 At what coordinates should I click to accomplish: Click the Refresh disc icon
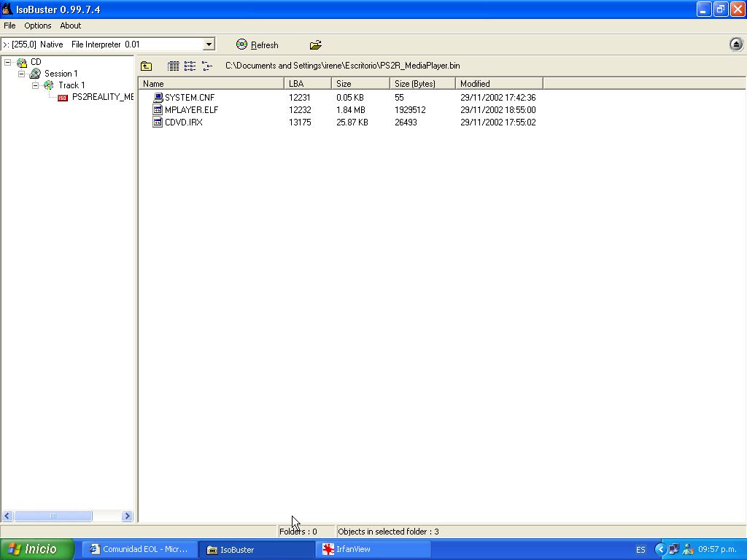point(242,44)
